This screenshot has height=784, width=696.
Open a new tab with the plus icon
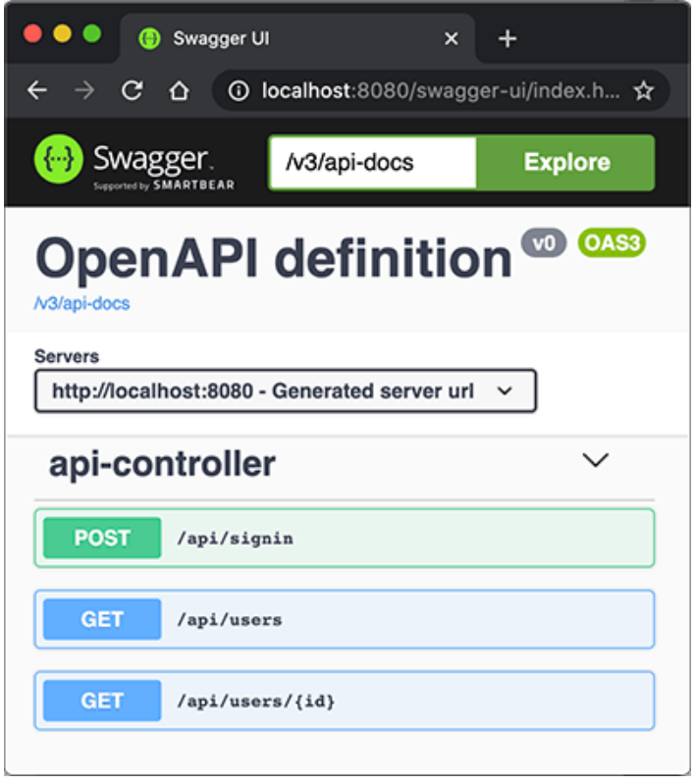point(508,38)
